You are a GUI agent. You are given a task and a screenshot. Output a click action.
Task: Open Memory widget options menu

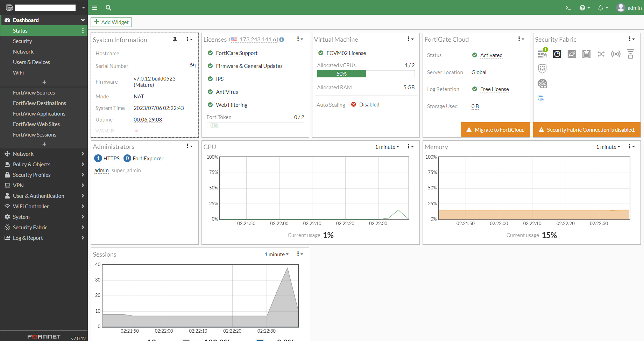631,147
